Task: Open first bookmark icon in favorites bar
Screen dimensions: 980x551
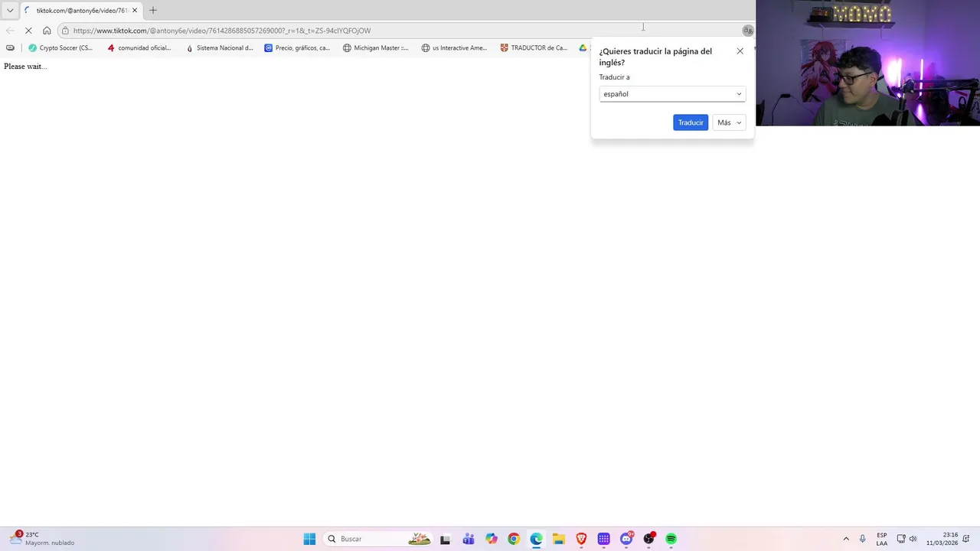Action: pos(10,47)
